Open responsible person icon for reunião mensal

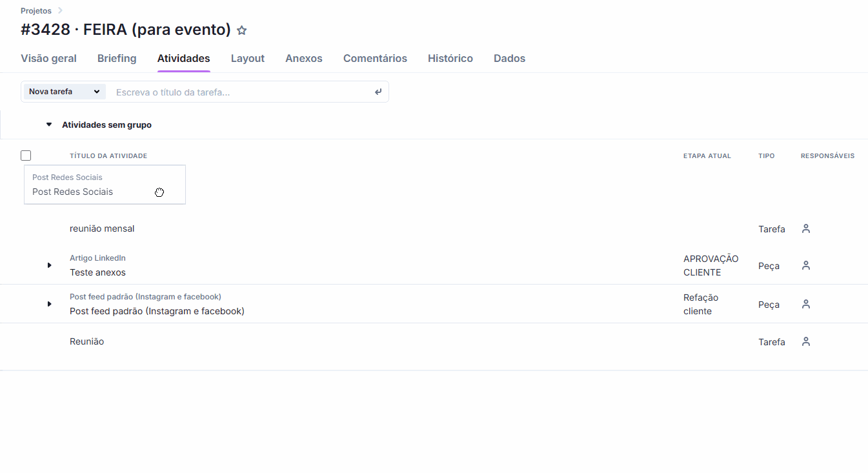tap(805, 228)
